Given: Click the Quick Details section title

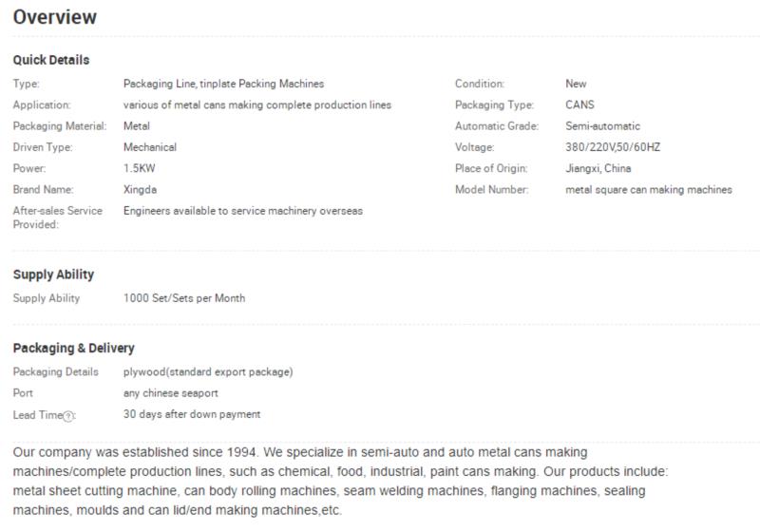Looking at the screenshot, I should (51, 60).
